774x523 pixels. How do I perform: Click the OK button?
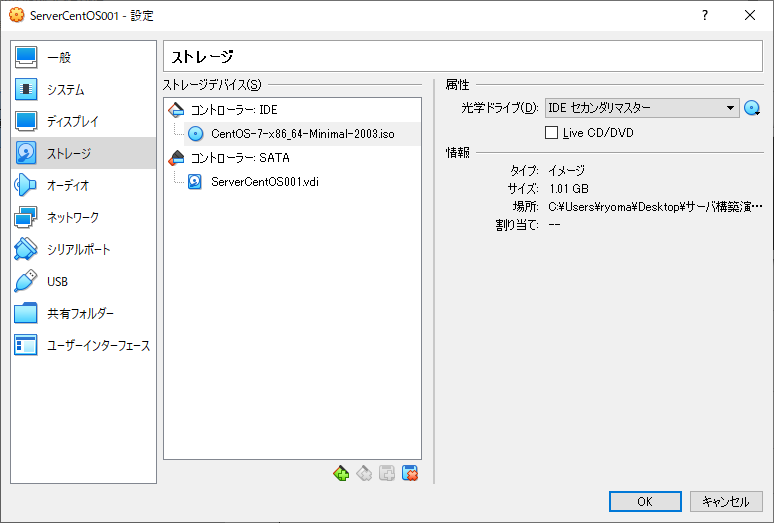tap(645, 501)
